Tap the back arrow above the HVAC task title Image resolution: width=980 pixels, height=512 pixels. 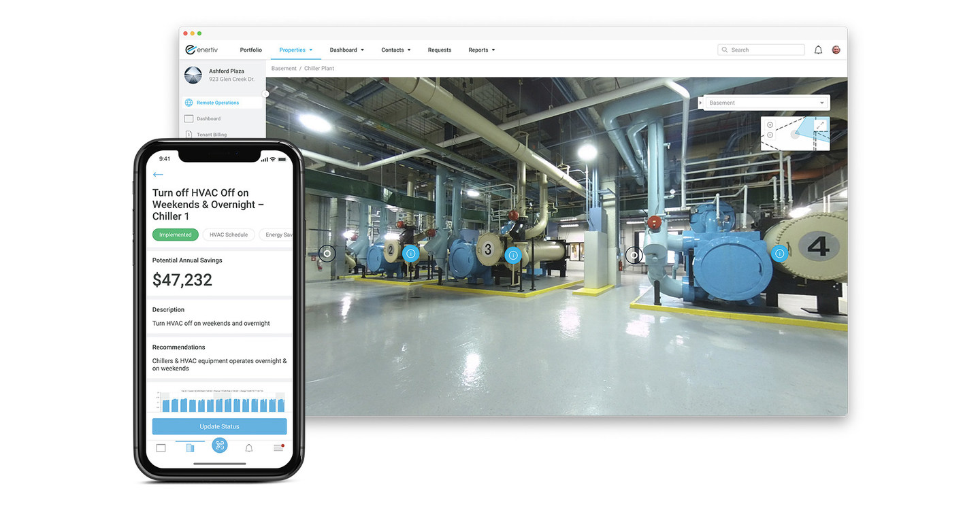click(158, 174)
